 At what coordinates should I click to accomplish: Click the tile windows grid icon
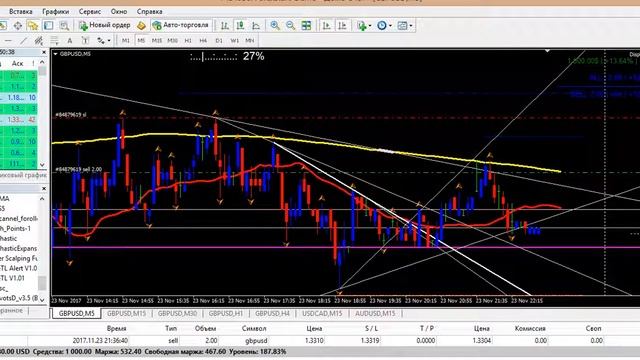point(306,25)
